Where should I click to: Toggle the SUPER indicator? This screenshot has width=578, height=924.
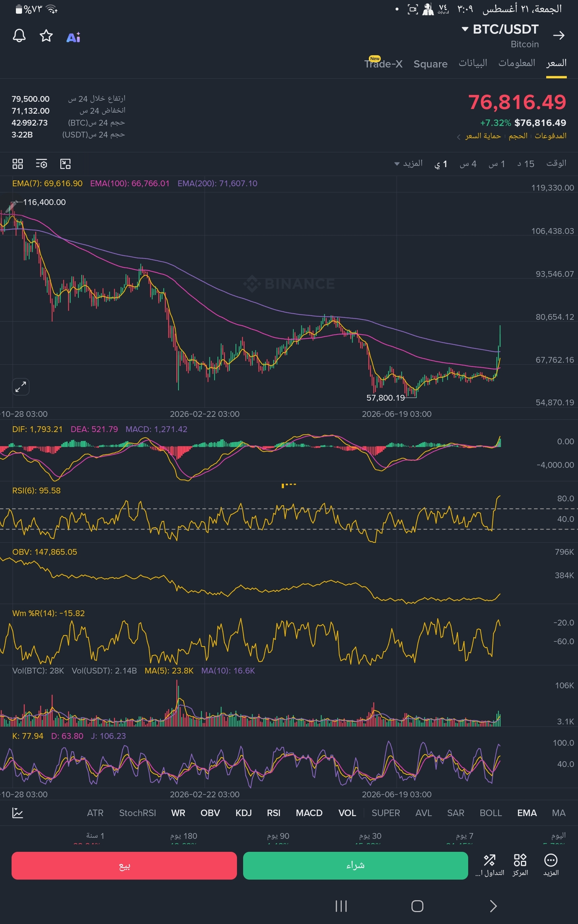[x=386, y=813]
